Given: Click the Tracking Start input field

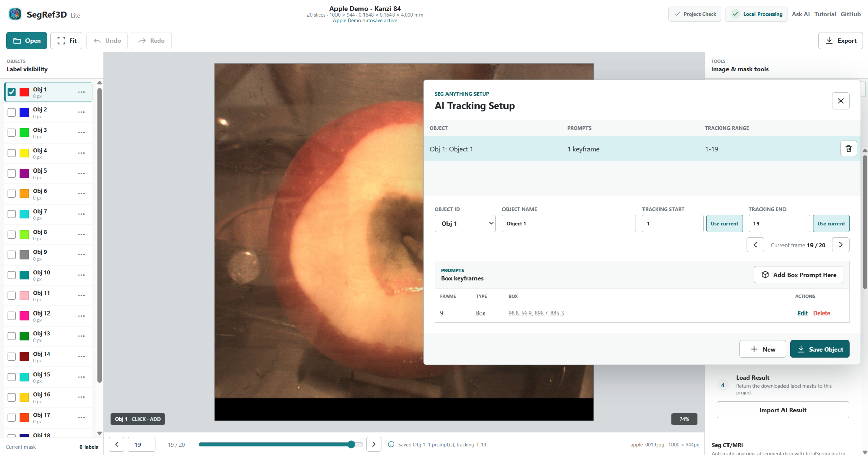Looking at the screenshot, I should 673,223.
